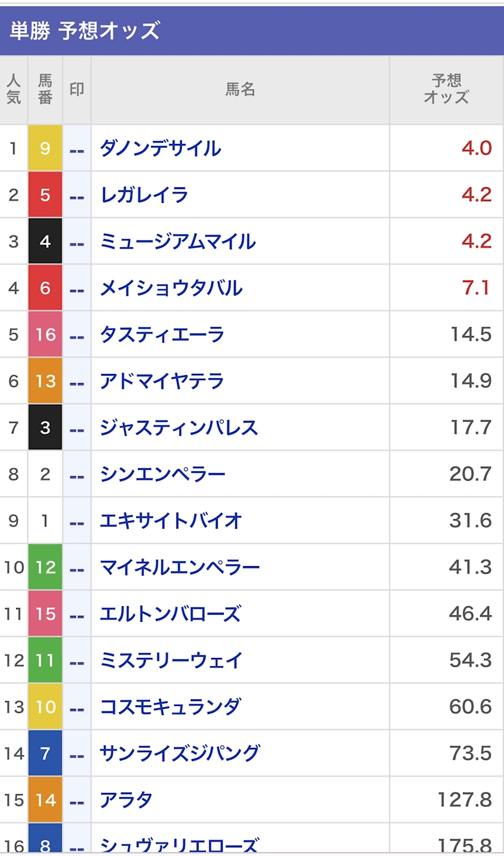
Task: Select green number 12 badge
Action: (45, 567)
